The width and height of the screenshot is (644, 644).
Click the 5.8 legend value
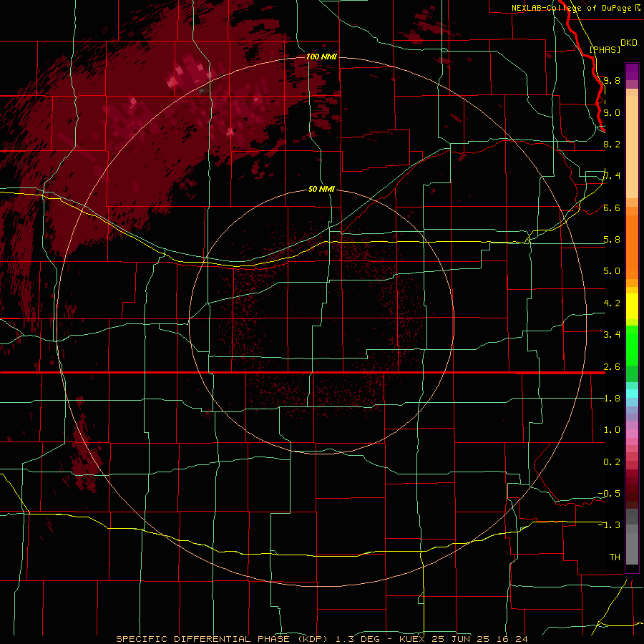pyautogui.click(x=612, y=240)
